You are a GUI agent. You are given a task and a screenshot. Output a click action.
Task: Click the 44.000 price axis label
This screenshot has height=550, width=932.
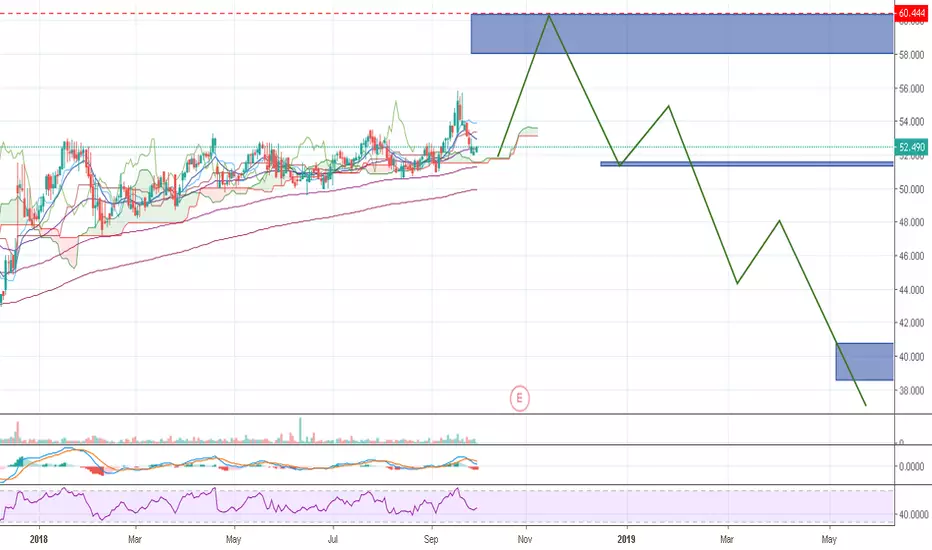tap(911, 290)
